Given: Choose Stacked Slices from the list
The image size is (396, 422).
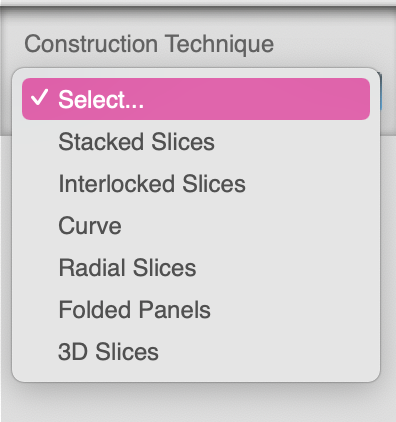Looking at the screenshot, I should [196, 141].
